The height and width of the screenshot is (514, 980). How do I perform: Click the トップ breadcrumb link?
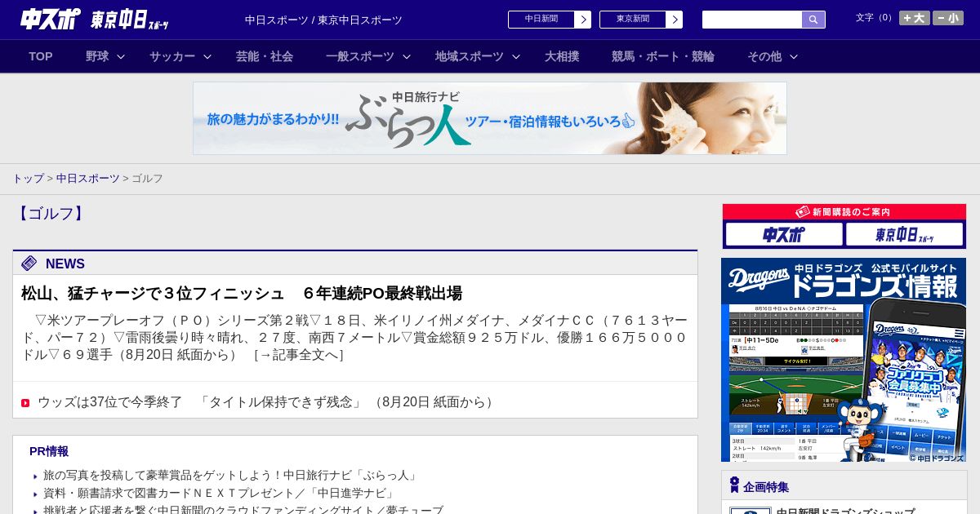[28, 179]
